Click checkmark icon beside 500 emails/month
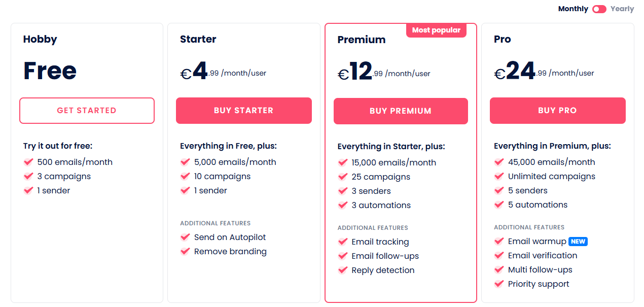The image size is (644, 307). [28, 162]
